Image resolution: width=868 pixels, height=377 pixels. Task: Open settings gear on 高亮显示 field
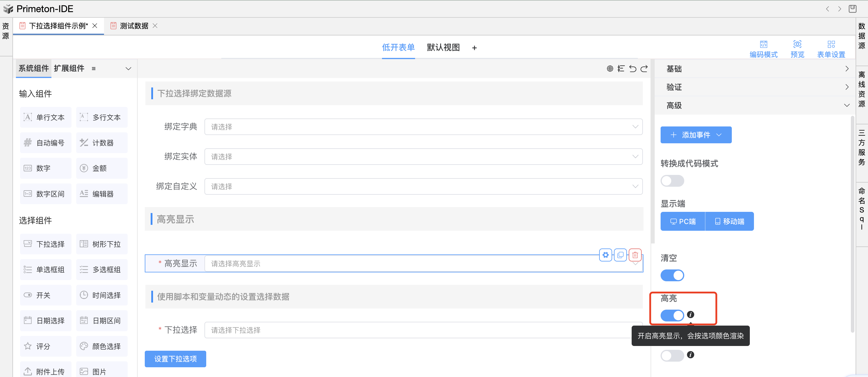(606, 255)
